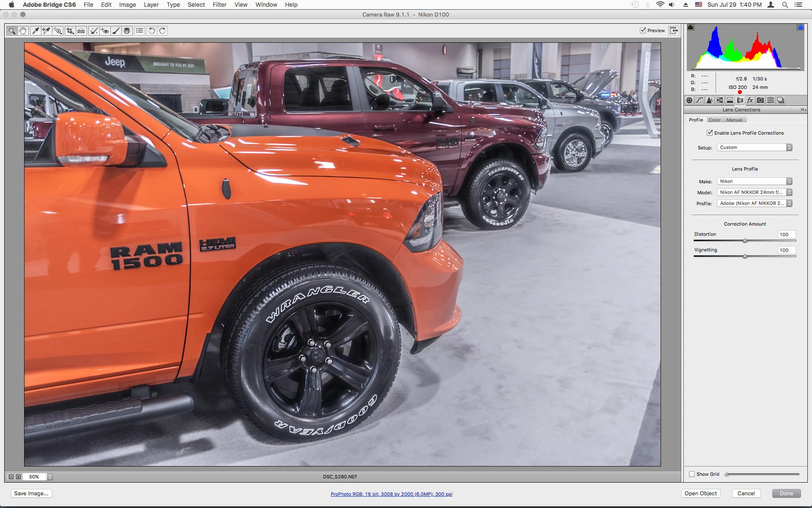Rotate image 90 degrees clockwise
This screenshot has width=812, height=508.
(162, 30)
